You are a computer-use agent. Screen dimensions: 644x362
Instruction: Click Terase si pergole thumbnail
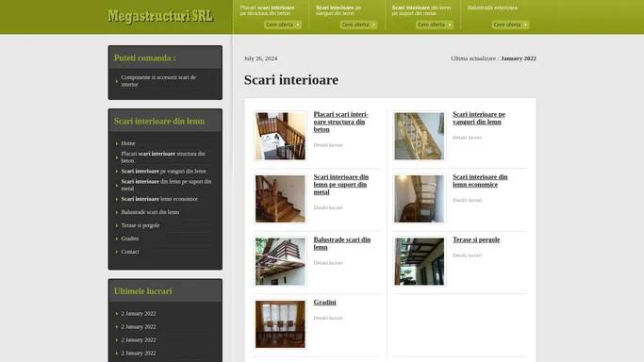[419, 261]
